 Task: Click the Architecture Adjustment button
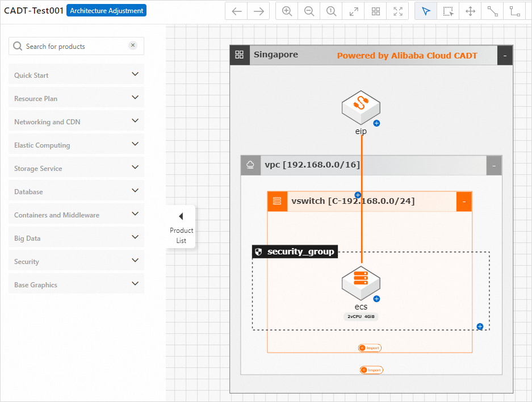coord(106,10)
